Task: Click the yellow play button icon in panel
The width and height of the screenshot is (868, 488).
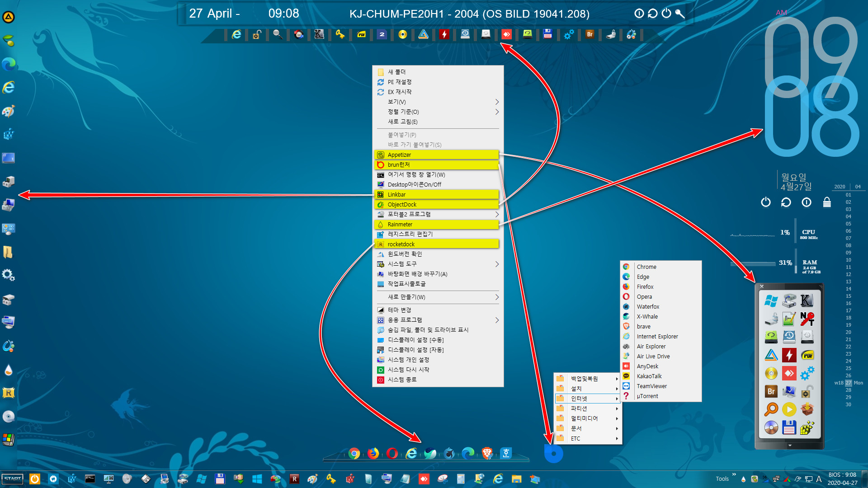Action: click(x=789, y=409)
